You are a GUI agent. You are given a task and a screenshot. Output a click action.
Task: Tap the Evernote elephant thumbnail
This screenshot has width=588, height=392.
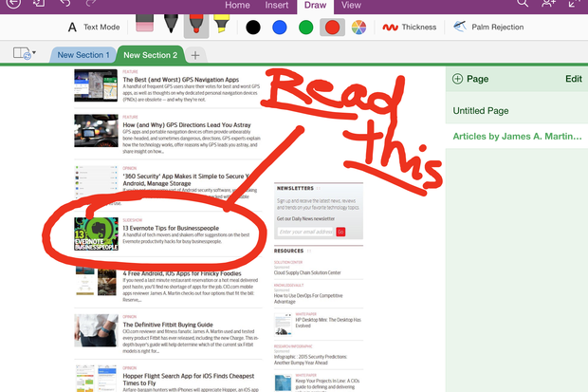97,233
